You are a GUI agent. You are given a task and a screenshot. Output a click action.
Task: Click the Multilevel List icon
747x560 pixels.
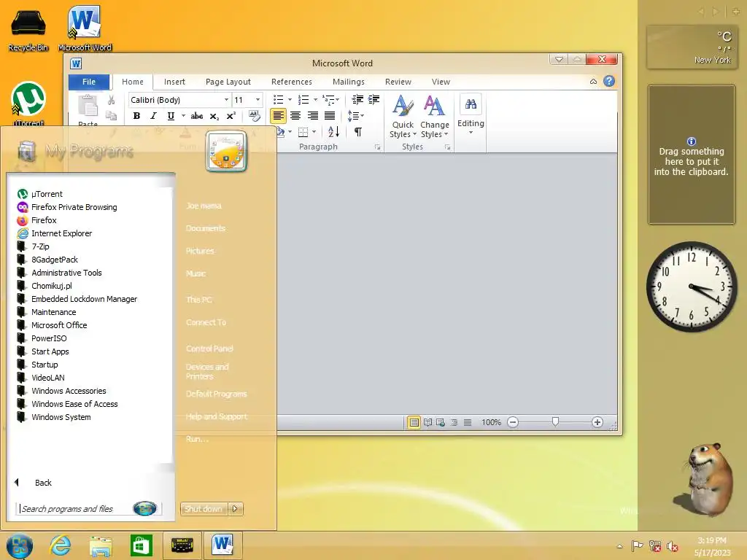328,99
